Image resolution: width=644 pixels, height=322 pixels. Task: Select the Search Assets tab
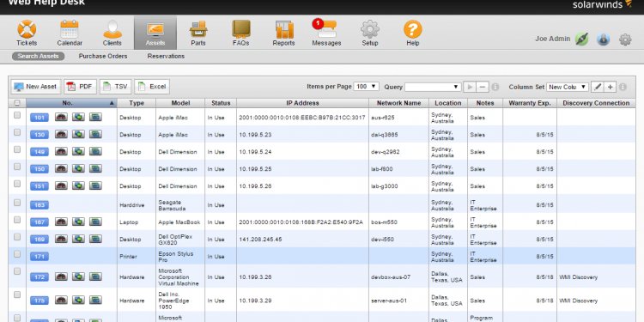(x=38, y=57)
